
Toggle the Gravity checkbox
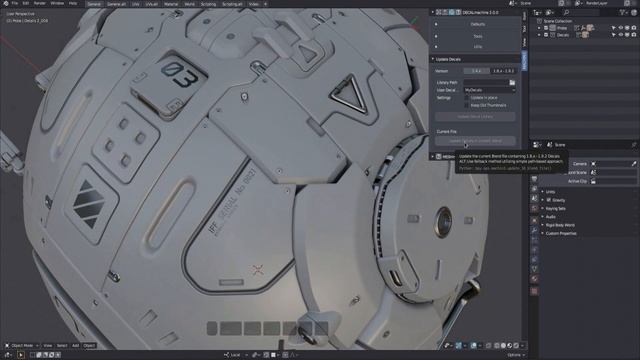549,200
